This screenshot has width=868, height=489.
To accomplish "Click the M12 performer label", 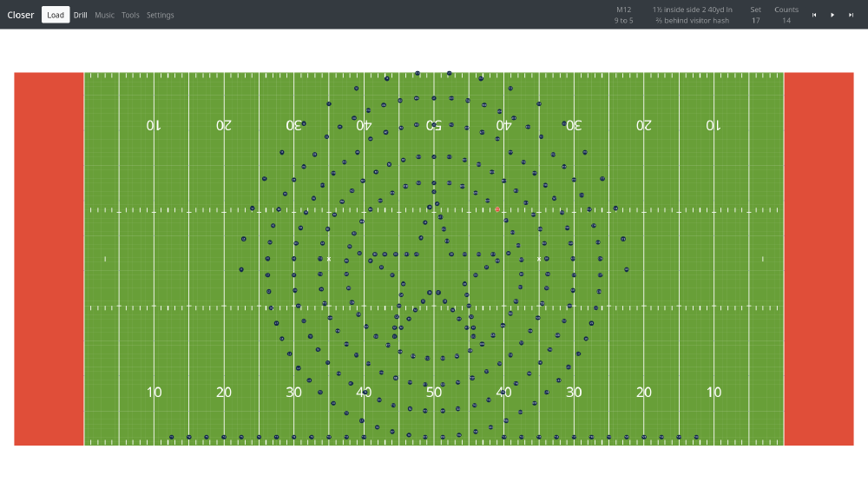I will coord(624,10).
